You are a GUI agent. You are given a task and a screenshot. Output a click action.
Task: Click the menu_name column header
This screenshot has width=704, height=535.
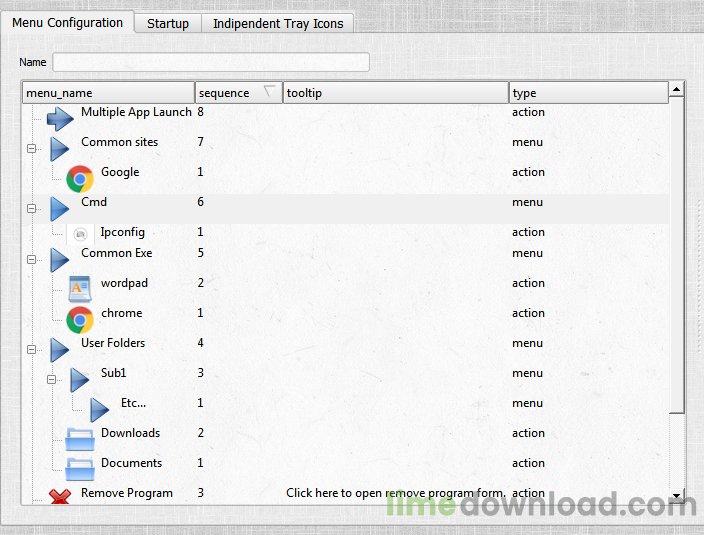point(108,93)
